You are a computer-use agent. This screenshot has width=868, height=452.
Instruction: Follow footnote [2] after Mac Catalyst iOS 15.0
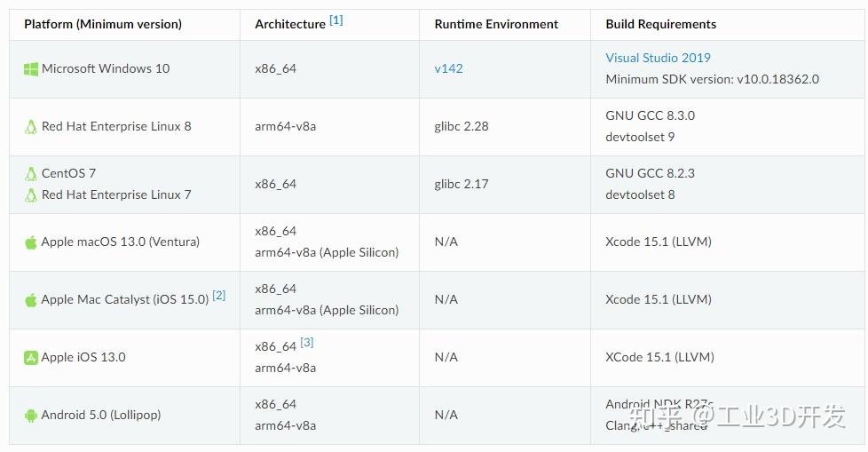[218, 296]
